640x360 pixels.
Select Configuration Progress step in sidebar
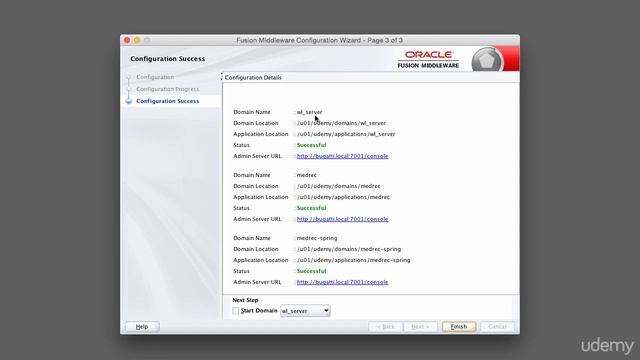168,89
